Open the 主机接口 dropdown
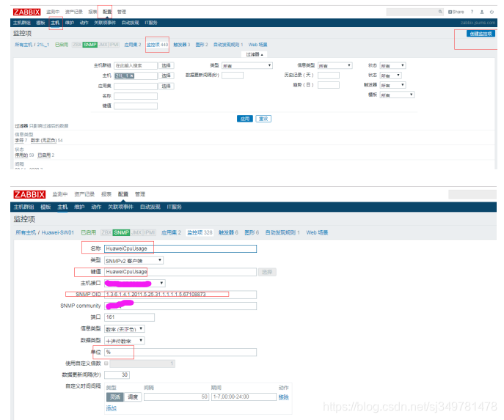The image size is (504, 420). coord(135,283)
